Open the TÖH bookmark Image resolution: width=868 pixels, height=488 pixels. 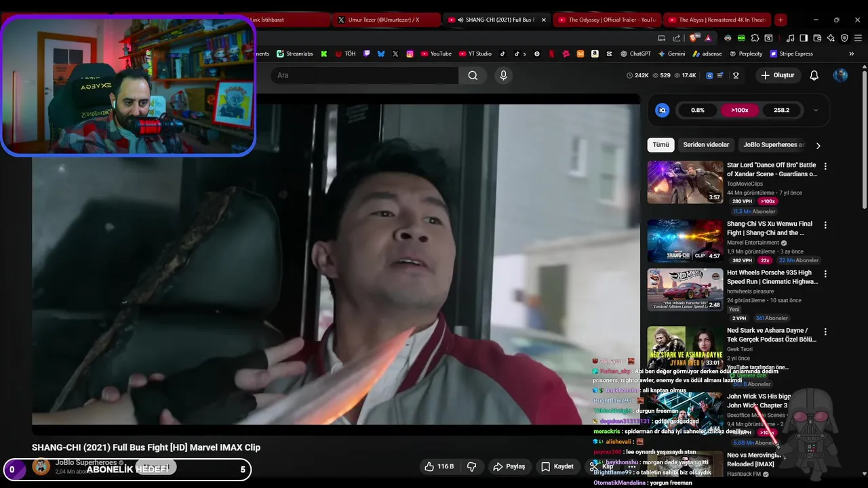[x=345, y=54]
